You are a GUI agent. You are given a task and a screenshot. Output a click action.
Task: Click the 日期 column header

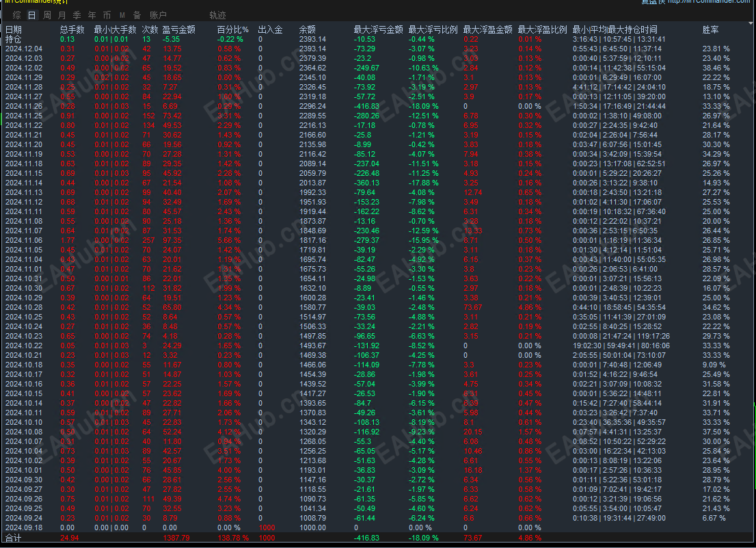tap(14, 30)
